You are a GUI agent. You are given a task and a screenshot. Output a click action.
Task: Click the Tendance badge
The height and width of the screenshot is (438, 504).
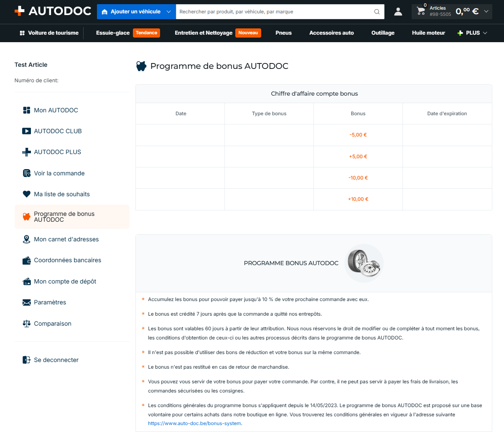coord(146,33)
